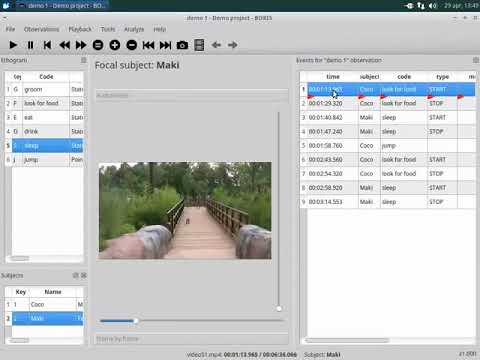The height and width of the screenshot is (360, 480).
Task: Toggle frame-by-frame mode film icon
Action: 199,45
